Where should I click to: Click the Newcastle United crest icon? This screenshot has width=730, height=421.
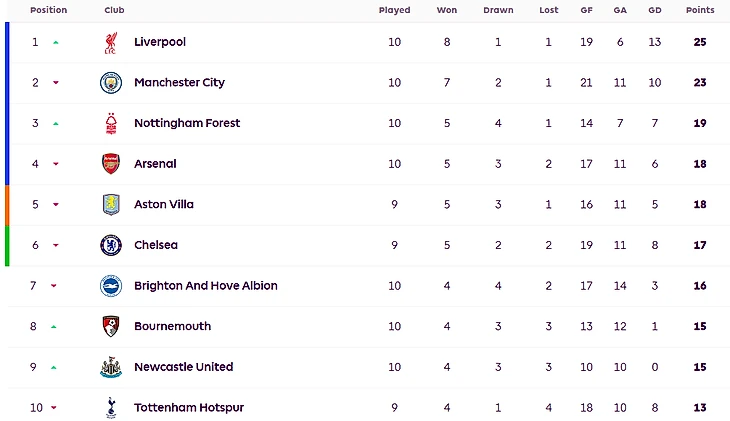tap(110, 367)
